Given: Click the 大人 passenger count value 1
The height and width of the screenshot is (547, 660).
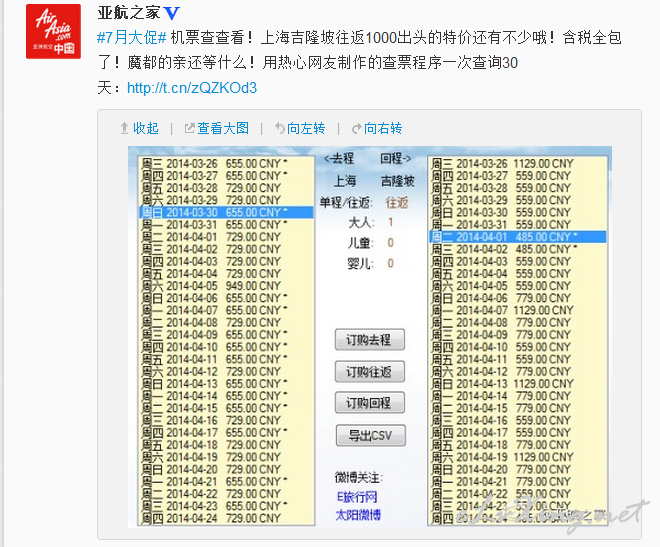Looking at the screenshot, I should pyautogui.click(x=391, y=222).
